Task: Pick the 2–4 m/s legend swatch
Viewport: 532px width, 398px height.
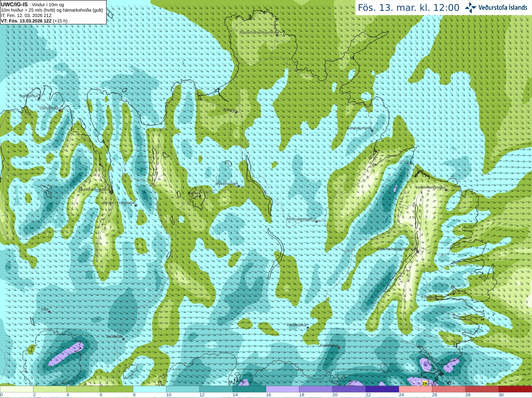Action: (x=50, y=389)
